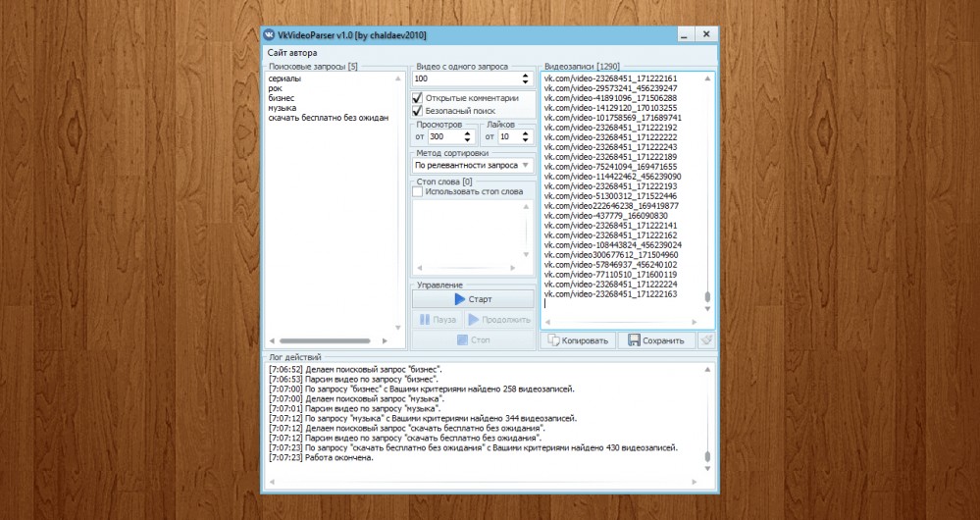Image resolution: width=980 pixels, height=520 pixels.
Task: Click the Продолжить button
Action: 498,320
